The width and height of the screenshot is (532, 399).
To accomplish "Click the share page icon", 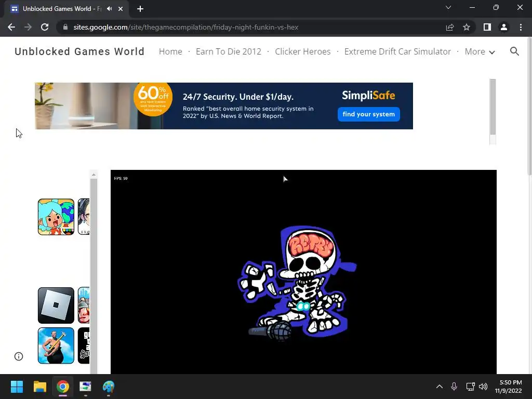I will point(450,27).
